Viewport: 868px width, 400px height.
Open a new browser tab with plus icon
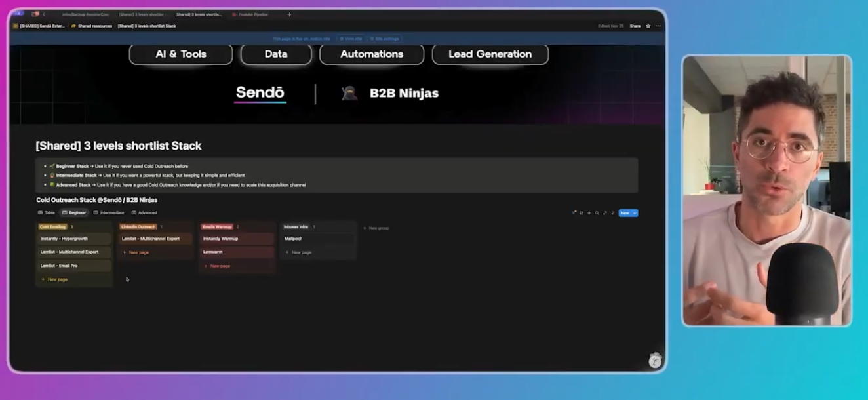pos(289,14)
